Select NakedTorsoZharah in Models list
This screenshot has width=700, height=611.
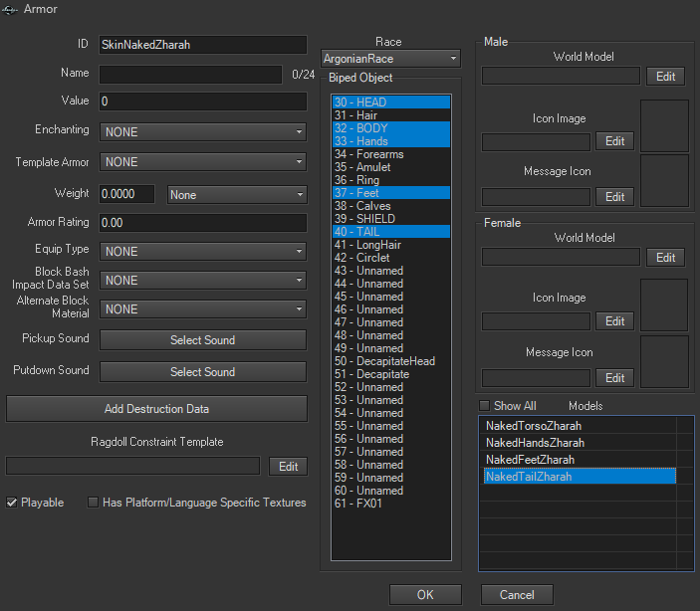pos(535,426)
